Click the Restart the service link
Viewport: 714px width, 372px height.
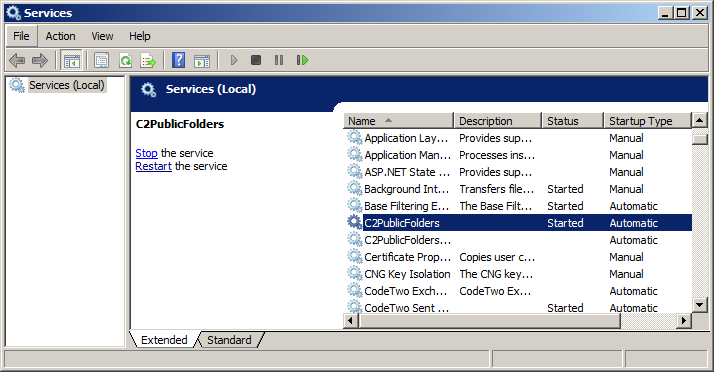153,166
